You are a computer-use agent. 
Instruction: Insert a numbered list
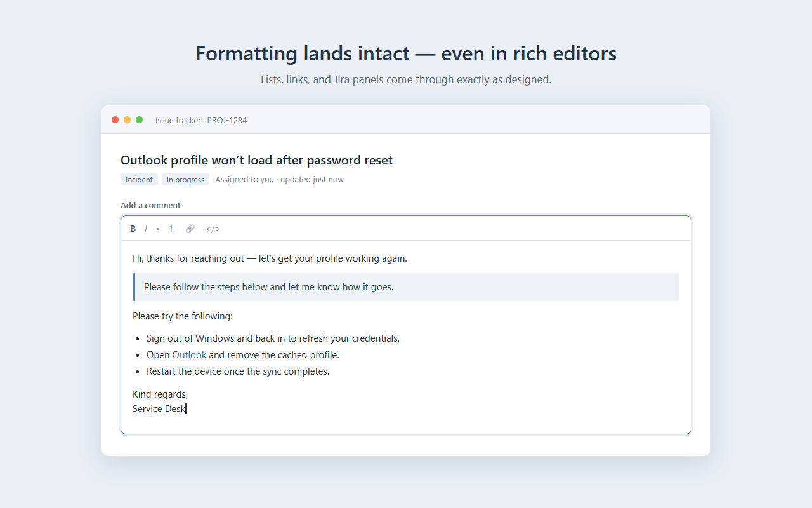(x=172, y=229)
